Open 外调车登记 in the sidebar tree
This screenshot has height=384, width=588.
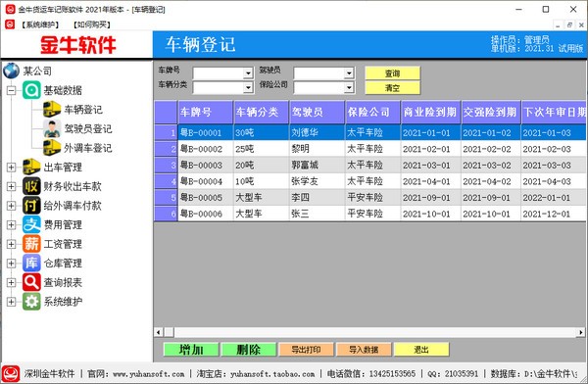[x=88, y=148]
